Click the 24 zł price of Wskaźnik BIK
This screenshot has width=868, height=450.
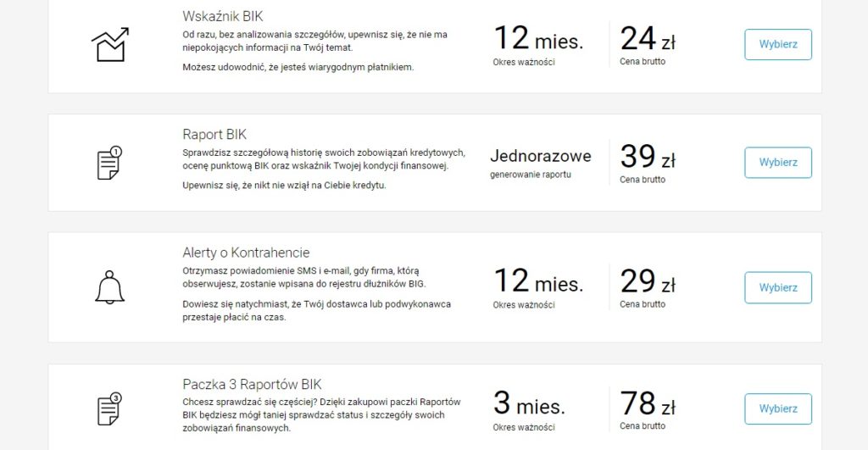click(x=647, y=39)
